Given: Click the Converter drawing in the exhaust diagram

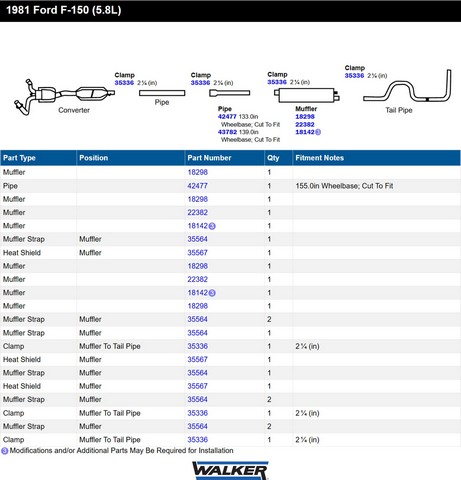Looking at the screenshot, I should pyautogui.click(x=64, y=96).
